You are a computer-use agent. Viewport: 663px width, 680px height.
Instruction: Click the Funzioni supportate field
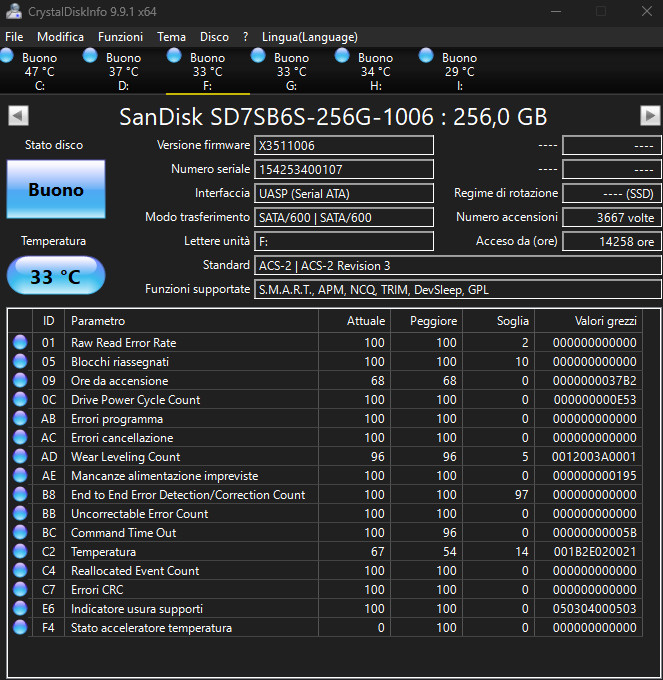tap(457, 290)
